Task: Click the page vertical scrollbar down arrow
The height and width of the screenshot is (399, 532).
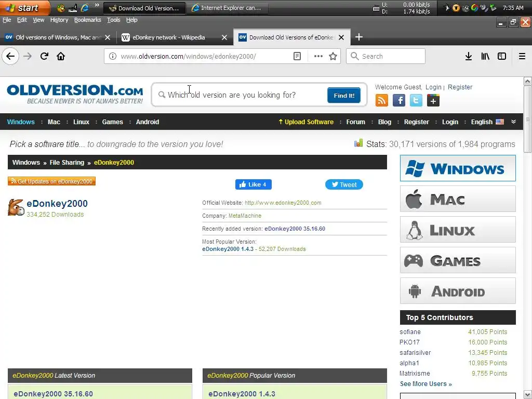Action: 528,395
